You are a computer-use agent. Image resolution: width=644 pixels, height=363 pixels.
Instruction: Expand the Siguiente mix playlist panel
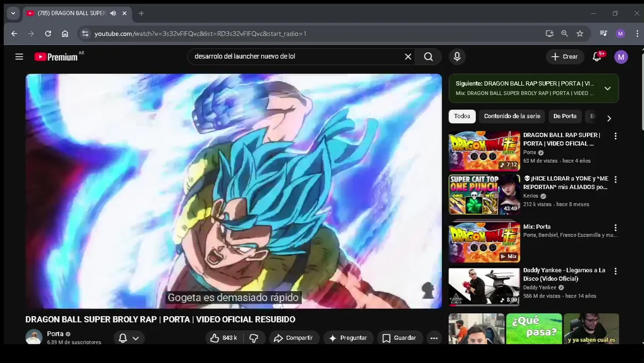tap(607, 88)
